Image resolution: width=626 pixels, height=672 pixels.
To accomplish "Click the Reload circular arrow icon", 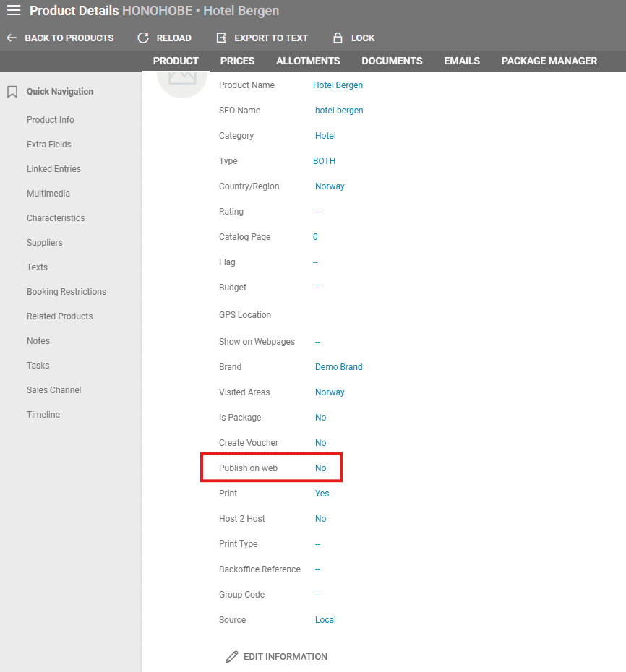I will (x=143, y=38).
